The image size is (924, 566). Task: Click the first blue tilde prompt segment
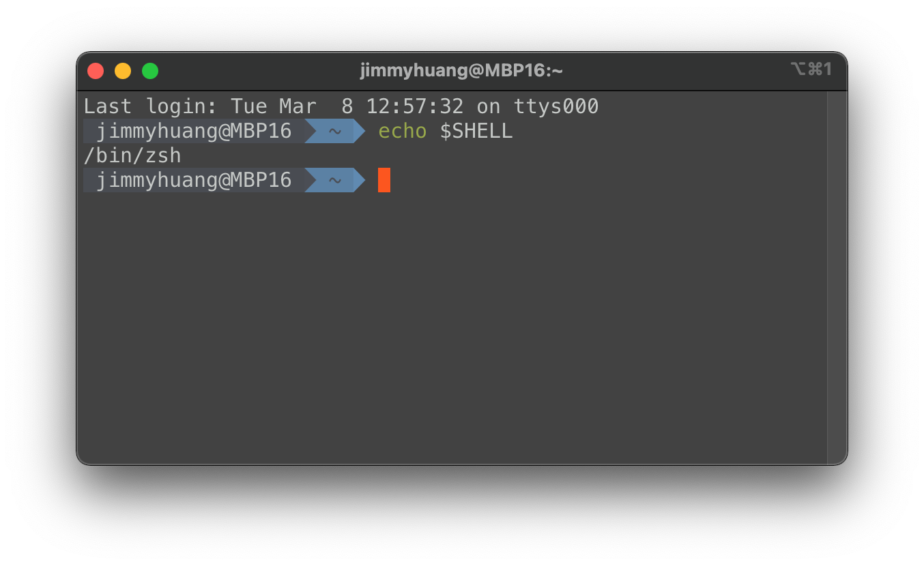tap(335, 131)
